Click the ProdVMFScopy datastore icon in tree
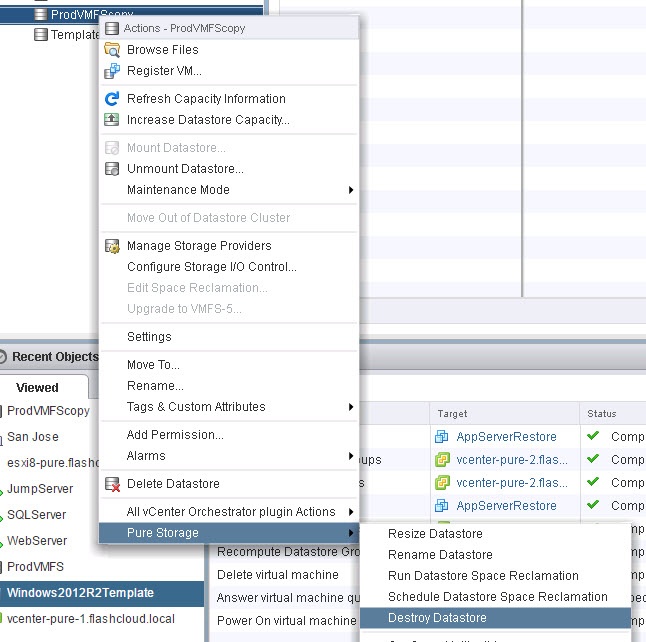646x642 pixels. point(40,14)
